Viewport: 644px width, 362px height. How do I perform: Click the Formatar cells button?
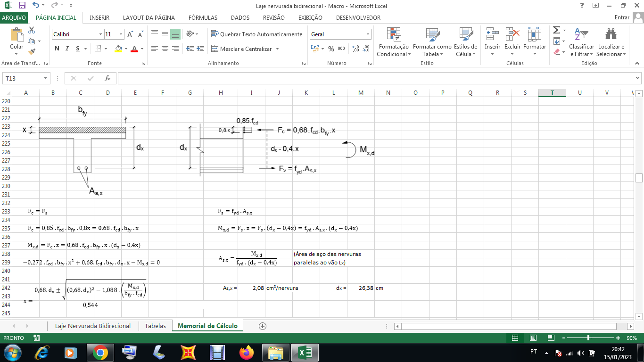click(535, 41)
